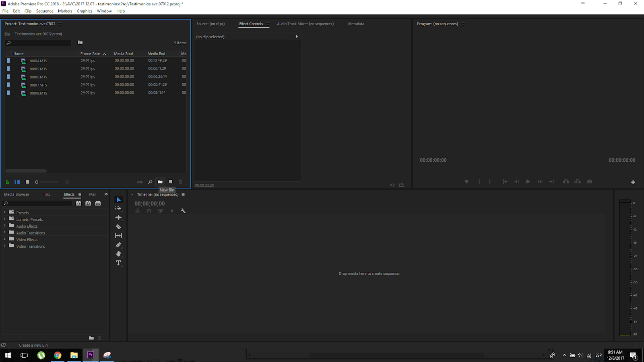Switch Project panel to List View
Viewport: 644px width, 362px height.
[x=17, y=182]
